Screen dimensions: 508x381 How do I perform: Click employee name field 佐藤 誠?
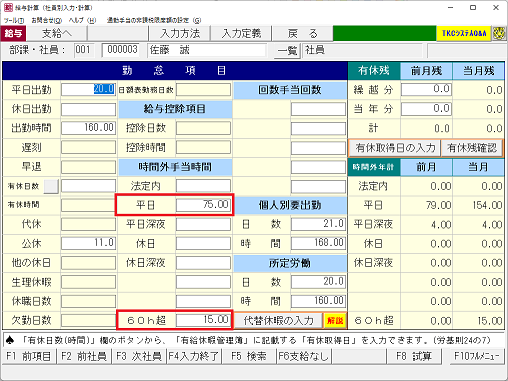click(x=207, y=50)
